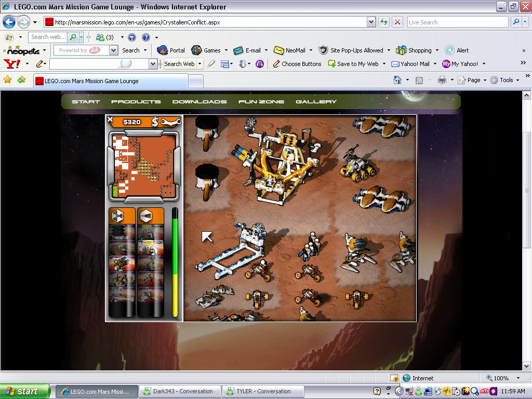The image size is (532, 399).
Task: Click the Print printer icon
Action: pos(442,80)
